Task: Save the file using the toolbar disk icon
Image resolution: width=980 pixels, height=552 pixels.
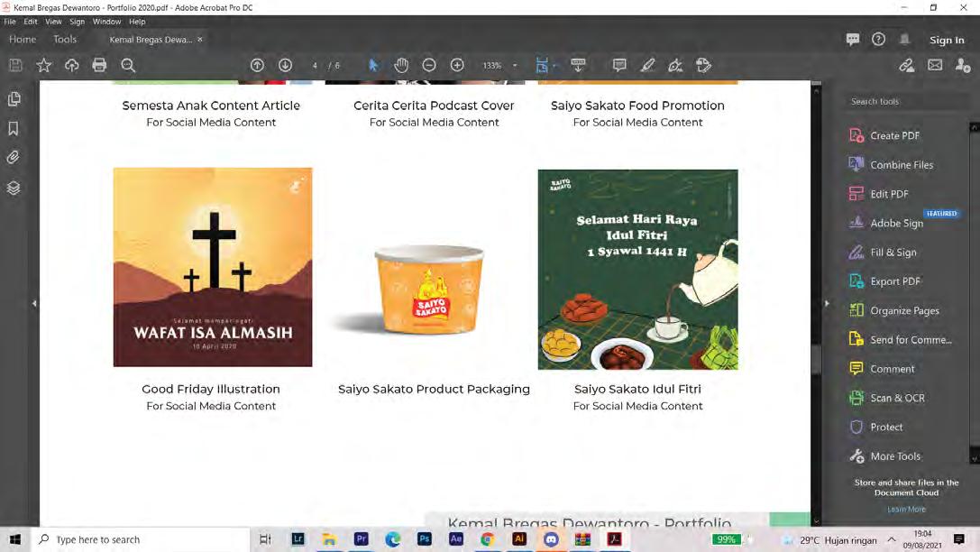Action: [15, 65]
